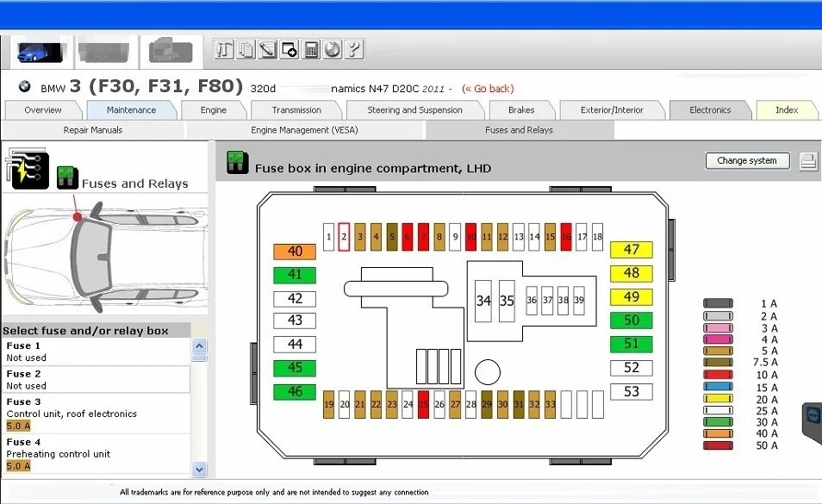Click the Go back link
The height and width of the screenshot is (504, 822).
pyautogui.click(x=488, y=89)
